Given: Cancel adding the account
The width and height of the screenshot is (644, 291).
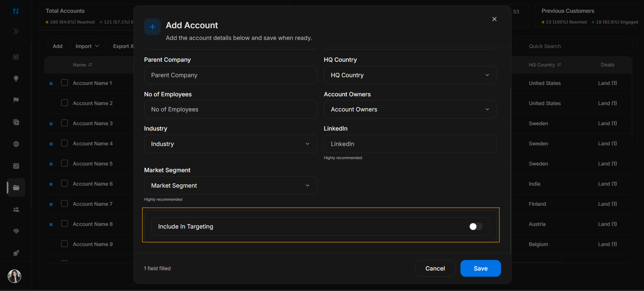Looking at the screenshot, I should click(435, 269).
